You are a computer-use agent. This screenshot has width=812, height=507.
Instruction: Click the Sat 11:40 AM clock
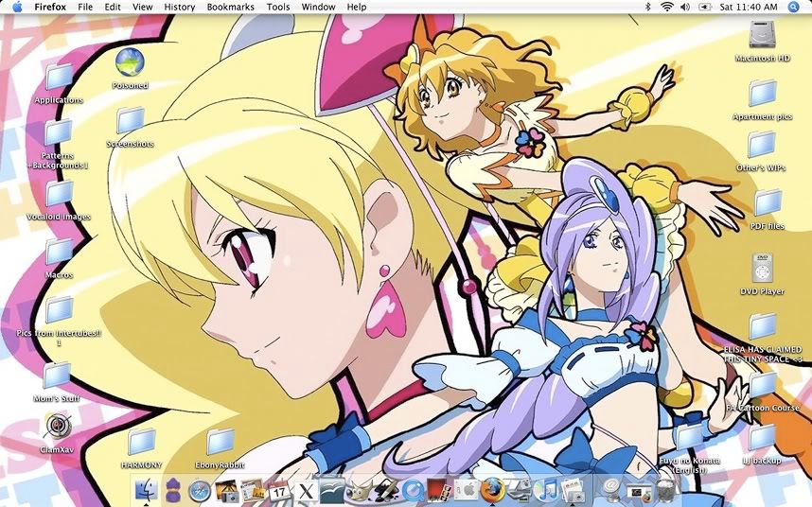pos(749,7)
